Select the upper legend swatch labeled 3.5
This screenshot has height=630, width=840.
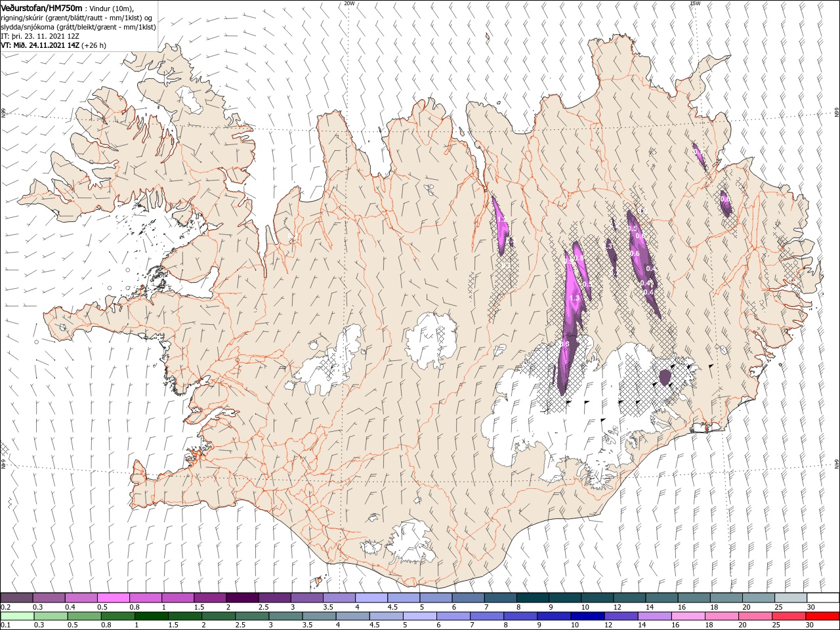point(339,597)
